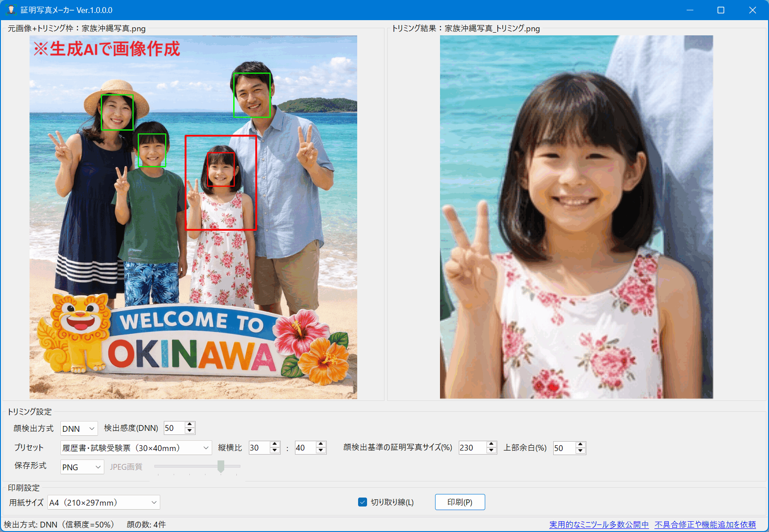Image resolution: width=769 pixels, height=532 pixels.
Task: Click the JPEG画質 slider handle
Action: [221, 467]
